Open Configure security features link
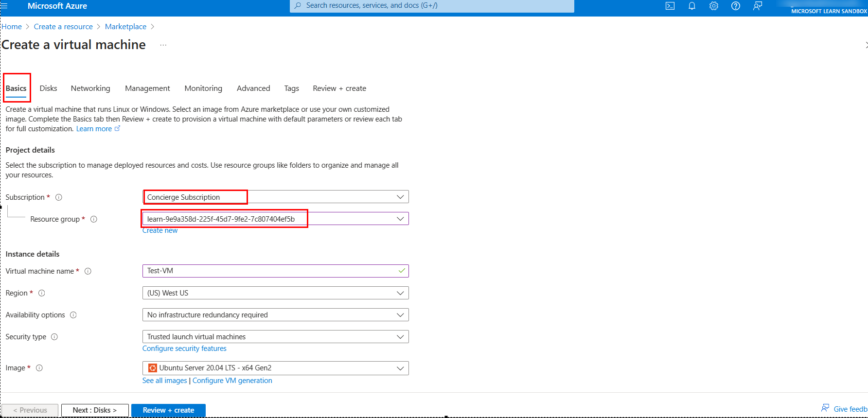The height and width of the screenshot is (418, 868). 184,348
